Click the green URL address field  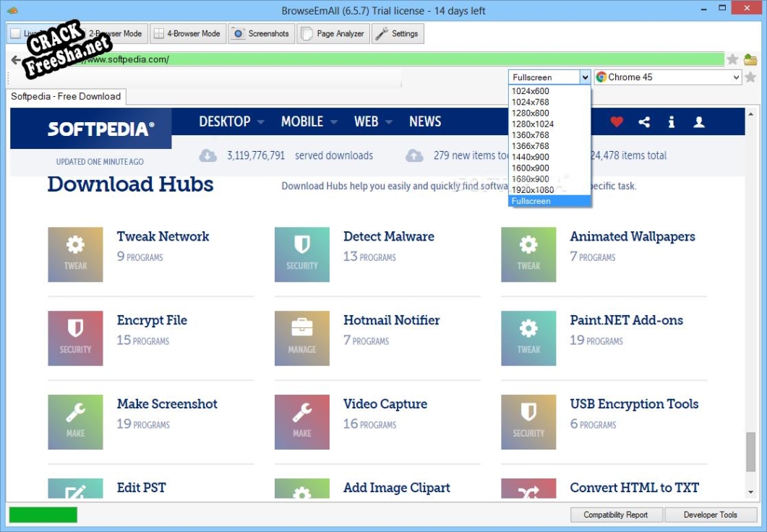click(x=434, y=59)
